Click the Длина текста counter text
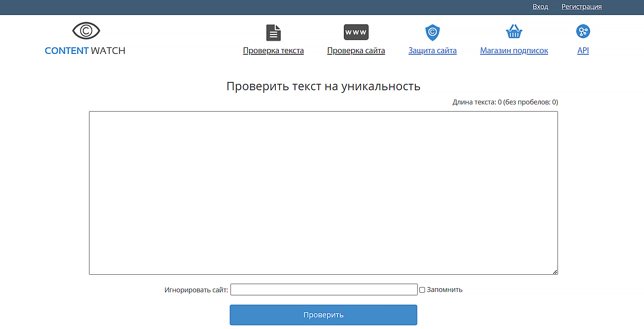This screenshot has height=329, width=644. [x=505, y=102]
